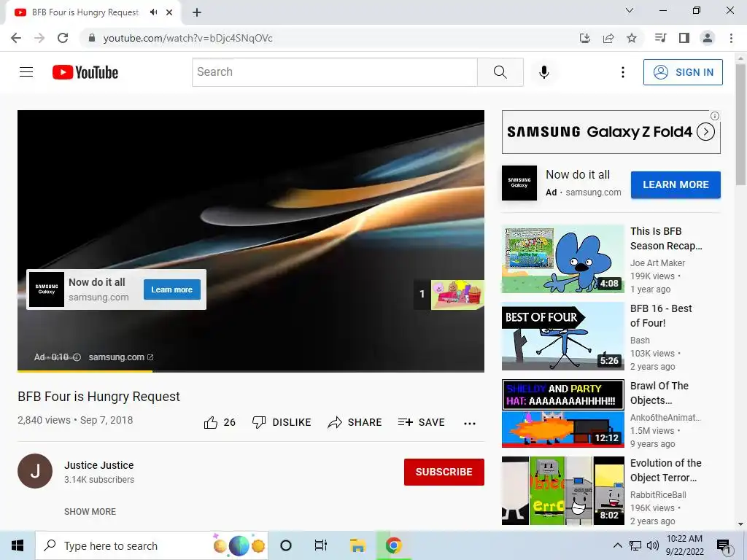The image size is (747, 560).
Task: Open Chrome profile avatar
Action: [708, 38]
